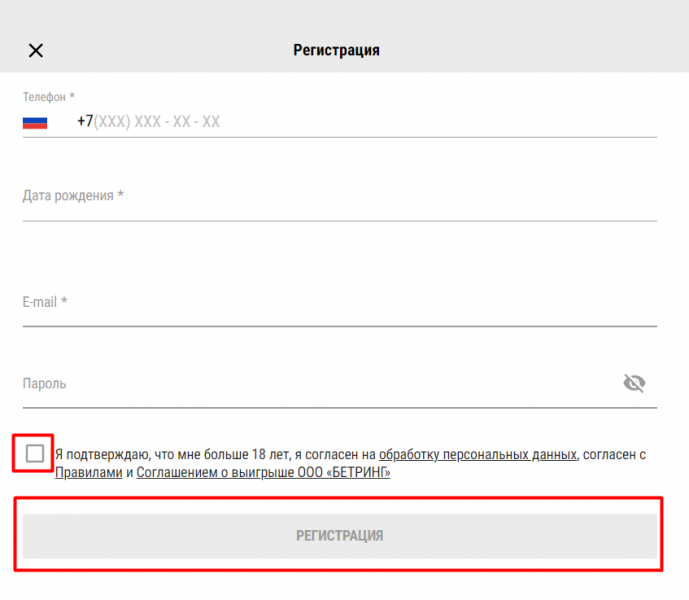This screenshot has height=600, width=689.
Task: Open the Правилами link
Action: [89, 473]
